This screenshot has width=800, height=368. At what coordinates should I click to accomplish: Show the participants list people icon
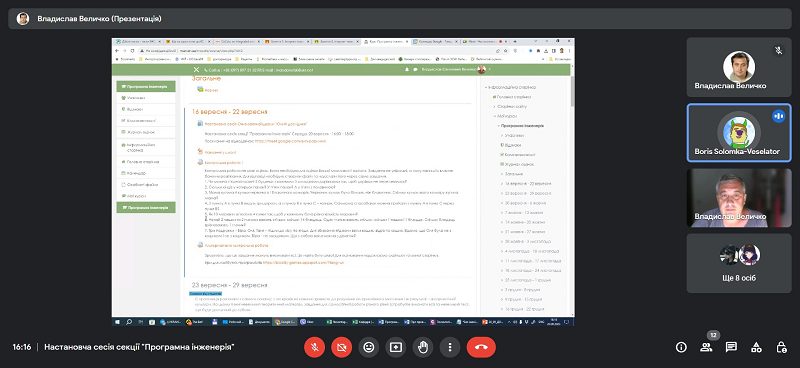(706, 348)
